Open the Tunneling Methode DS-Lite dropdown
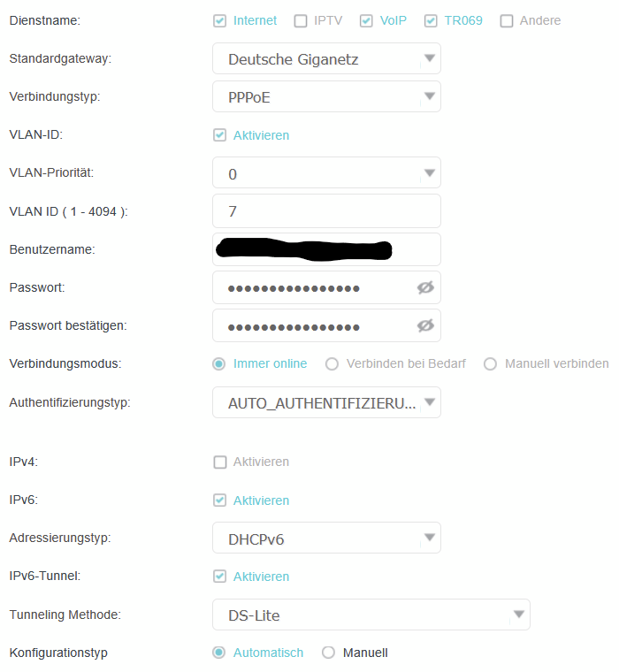 371,615
